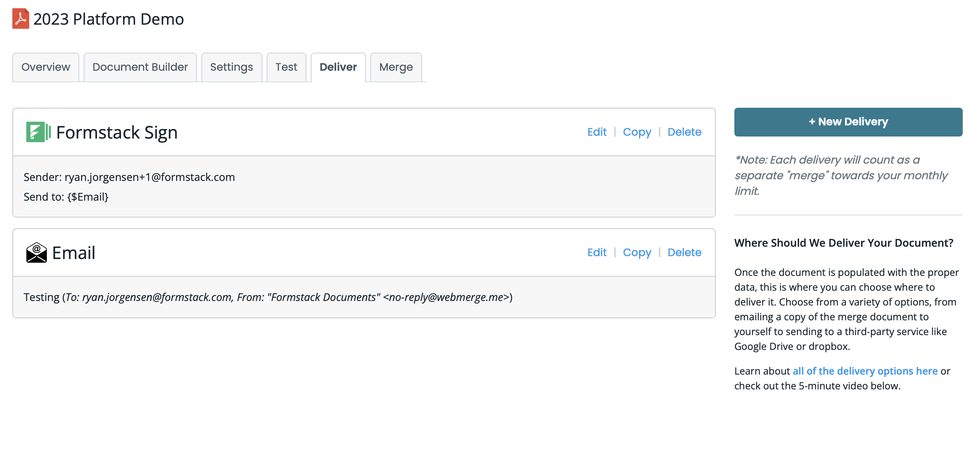
Task: Edit the Email delivery
Action: pyautogui.click(x=597, y=252)
